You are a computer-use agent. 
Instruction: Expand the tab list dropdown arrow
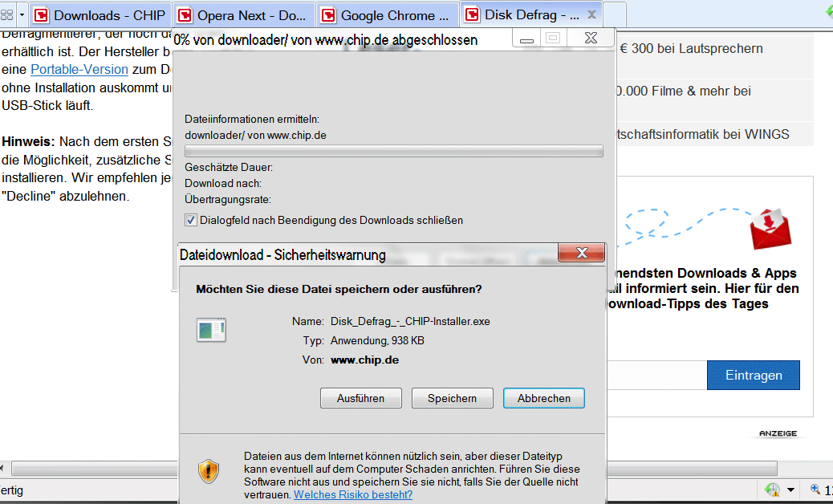pos(22,15)
